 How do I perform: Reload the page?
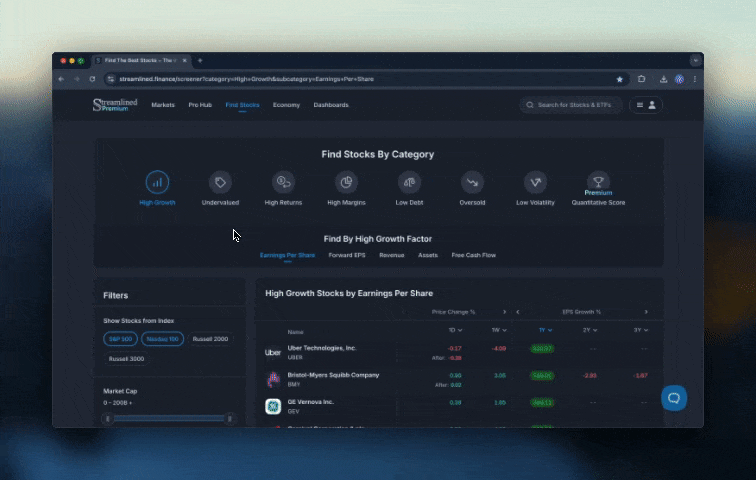(92, 79)
